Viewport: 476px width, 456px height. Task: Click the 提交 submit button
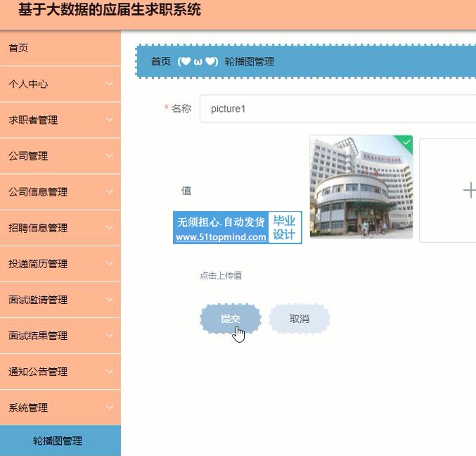(230, 319)
